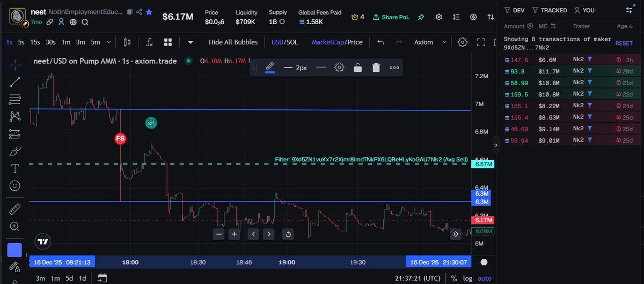
Task: Select the 15s timeframe
Action: click(35, 42)
